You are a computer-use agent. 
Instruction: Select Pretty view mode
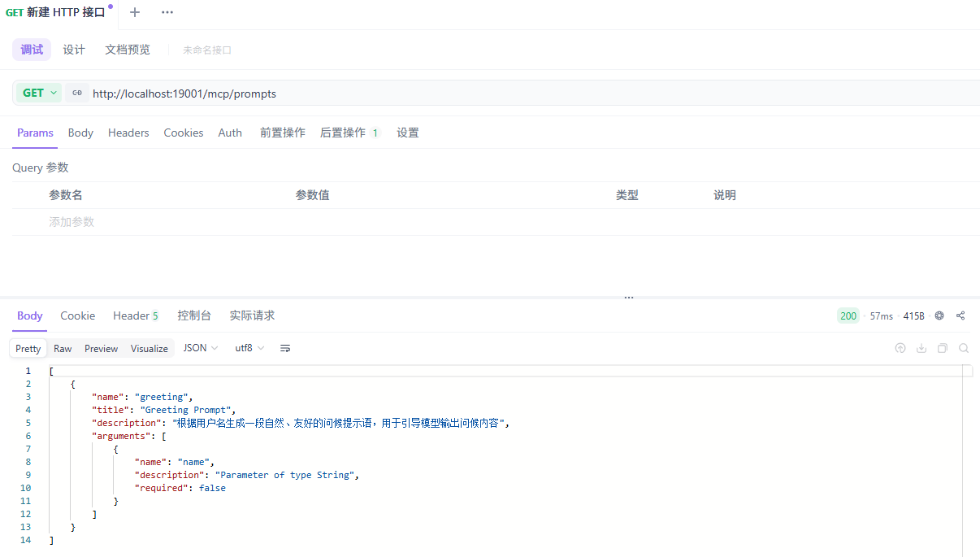click(x=28, y=348)
